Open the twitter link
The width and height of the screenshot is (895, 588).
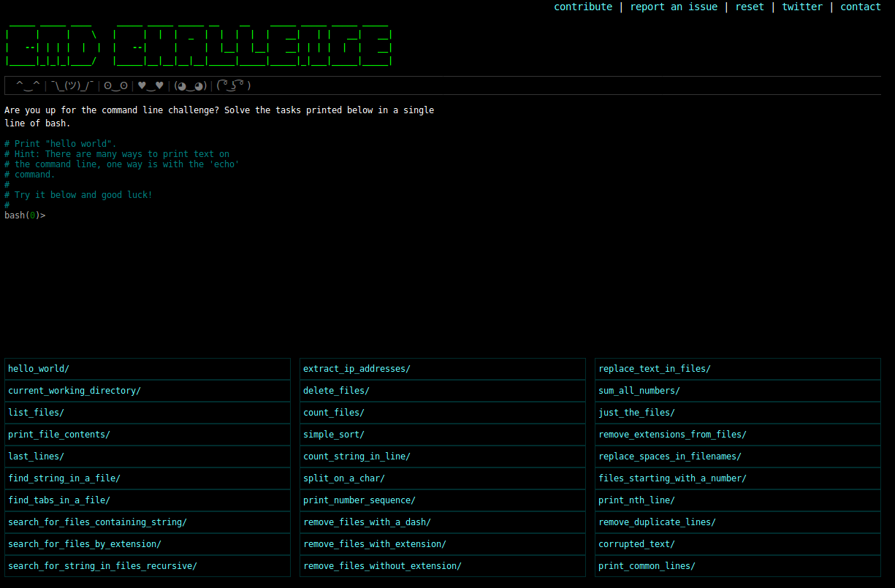(802, 7)
